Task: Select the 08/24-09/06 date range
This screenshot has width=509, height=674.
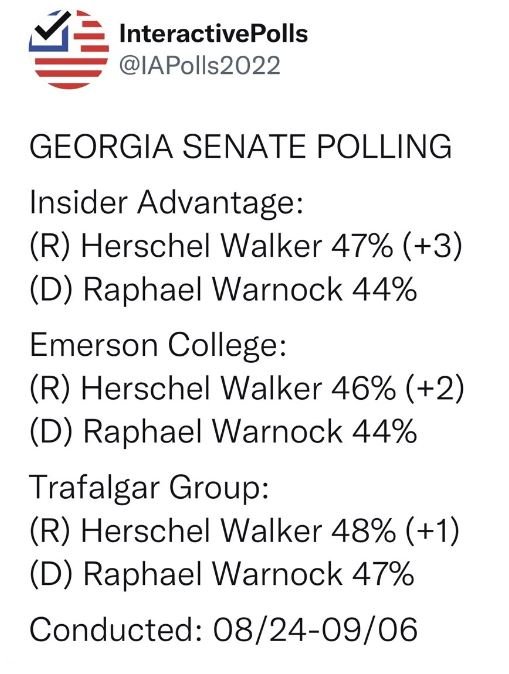Action: [315, 629]
